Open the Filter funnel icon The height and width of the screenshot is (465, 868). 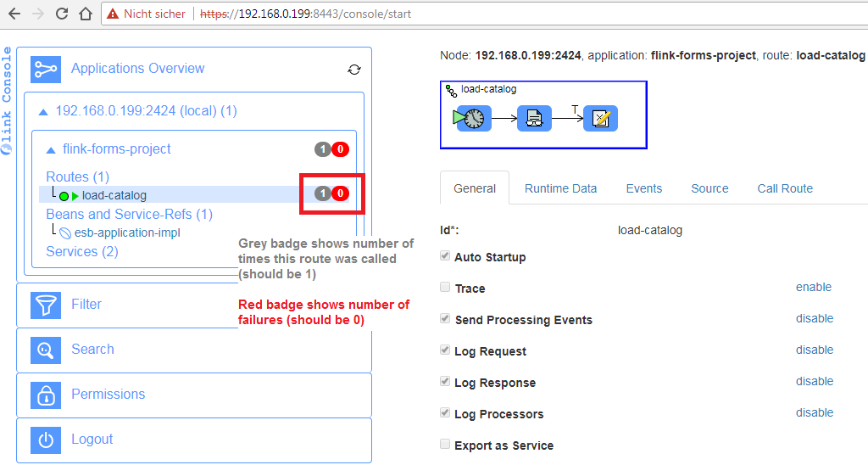[x=44, y=305]
